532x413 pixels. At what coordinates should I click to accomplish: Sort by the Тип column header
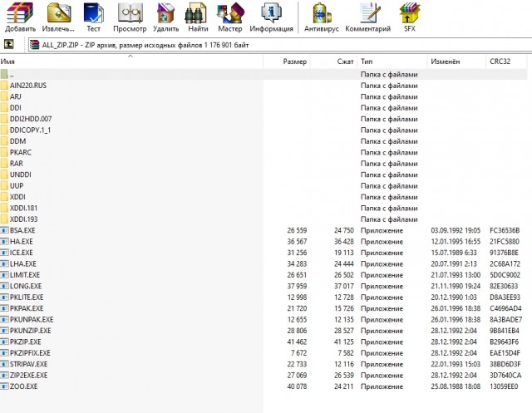click(x=392, y=61)
